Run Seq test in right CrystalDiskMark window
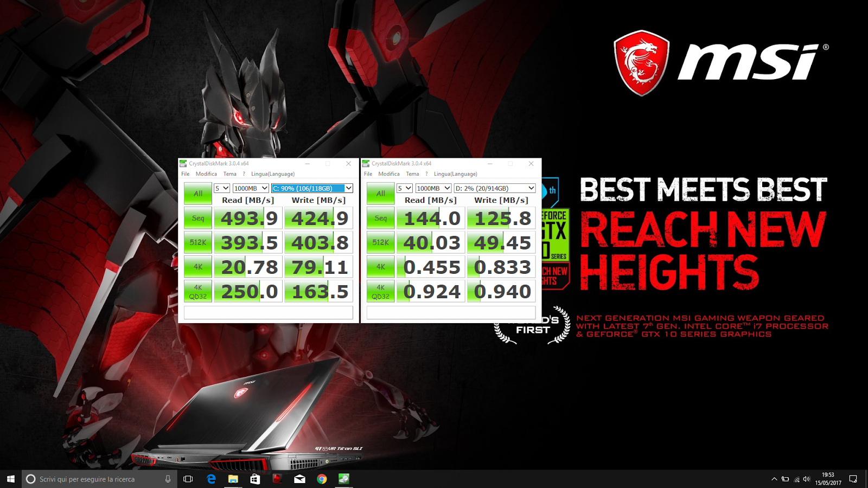The height and width of the screenshot is (488, 868). tap(381, 218)
